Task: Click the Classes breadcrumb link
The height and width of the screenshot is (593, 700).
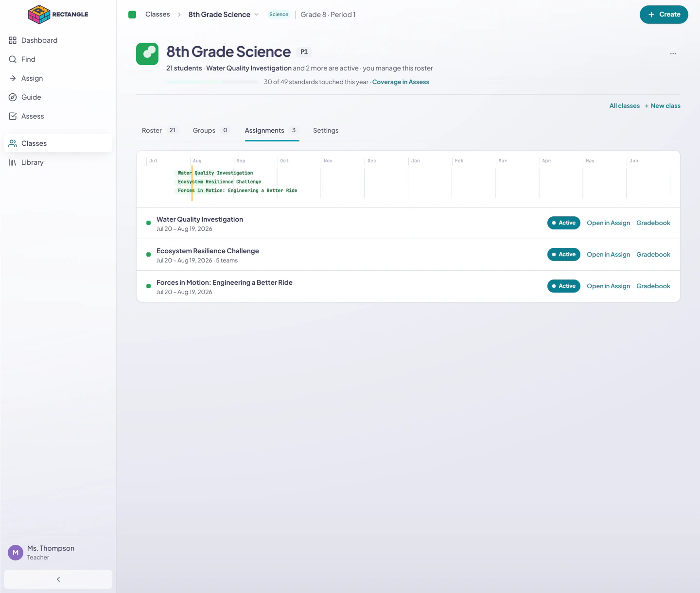Action: (157, 15)
